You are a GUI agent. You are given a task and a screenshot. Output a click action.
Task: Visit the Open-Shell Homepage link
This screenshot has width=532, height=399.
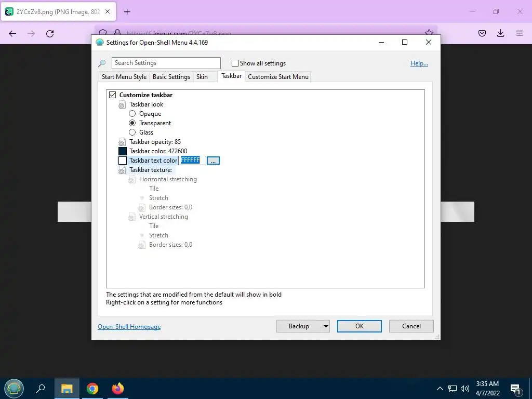pos(129,326)
